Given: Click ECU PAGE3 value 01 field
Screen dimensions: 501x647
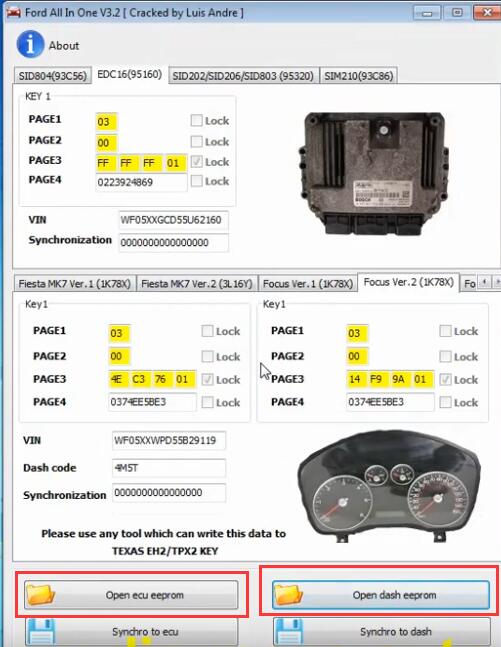Looking at the screenshot, I should coord(175,163).
